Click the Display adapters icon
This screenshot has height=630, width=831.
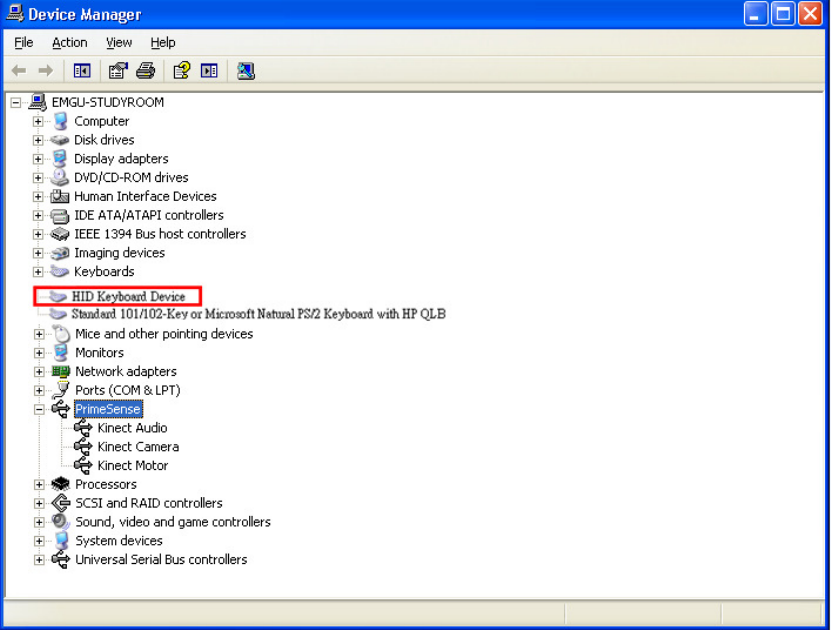click(60, 158)
